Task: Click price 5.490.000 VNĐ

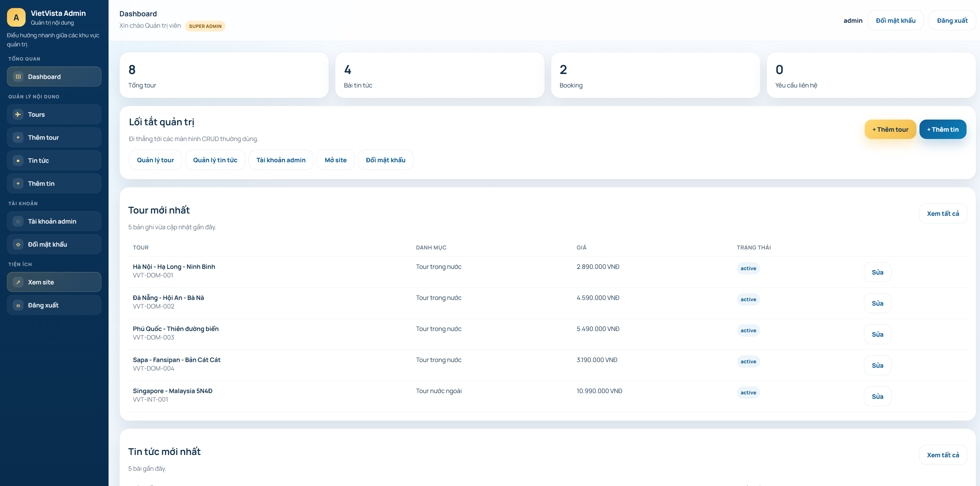Action: 598,329
